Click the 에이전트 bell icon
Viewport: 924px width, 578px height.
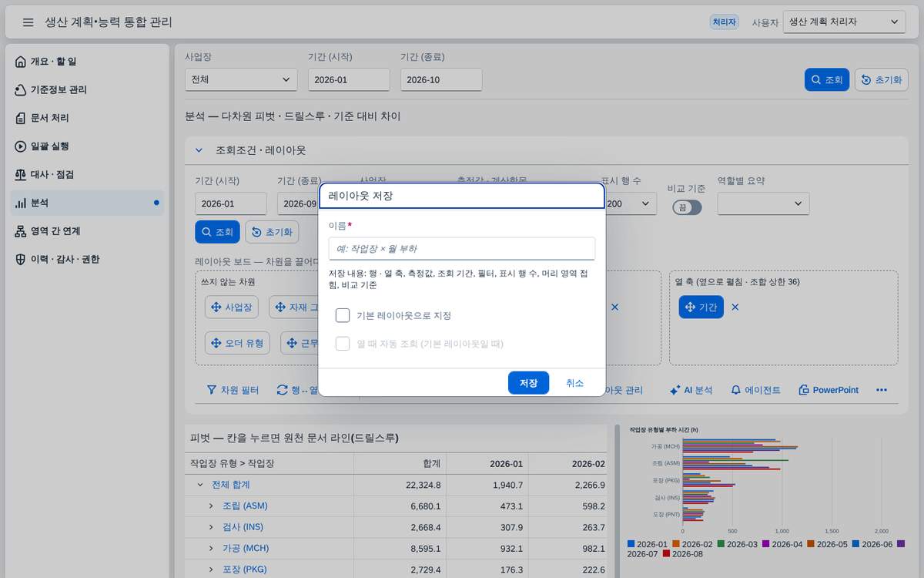pyautogui.click(x=735, y=390)
